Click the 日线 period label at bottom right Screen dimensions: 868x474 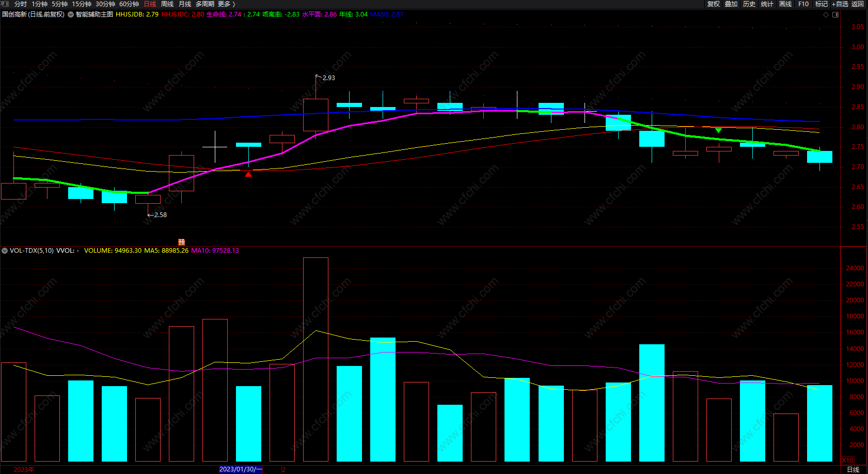click(853, 470)
